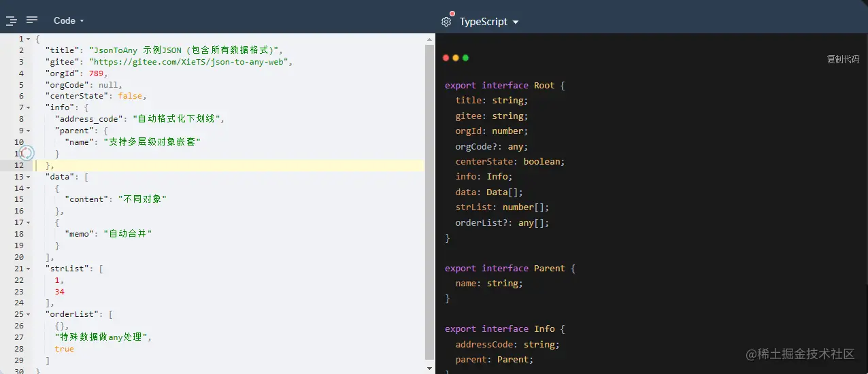The image size is (868, 374).
Task: Click the scrollbar up arrow in JSON editor
Action: pyautogui.click(x=429, y=39)
